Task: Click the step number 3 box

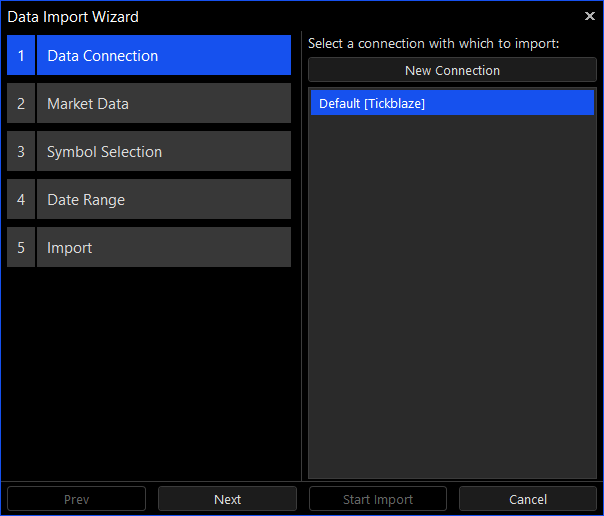Action: click(x=21, y=152)
